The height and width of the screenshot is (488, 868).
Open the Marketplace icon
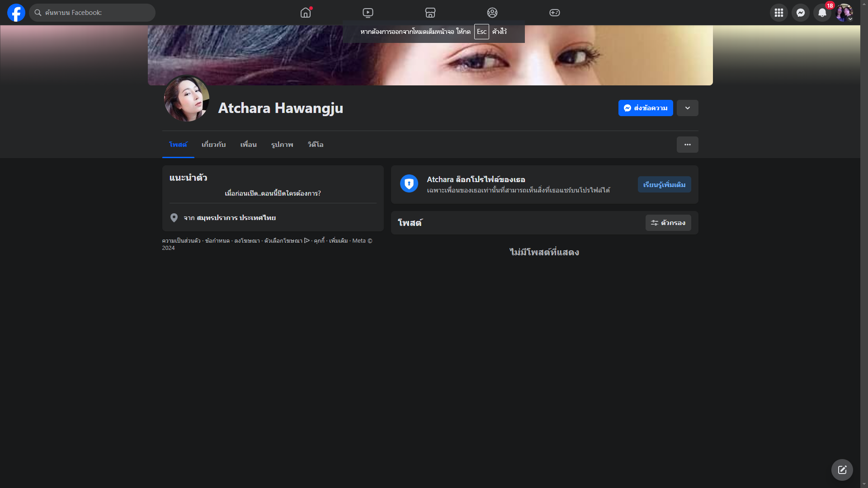[430, 13]
